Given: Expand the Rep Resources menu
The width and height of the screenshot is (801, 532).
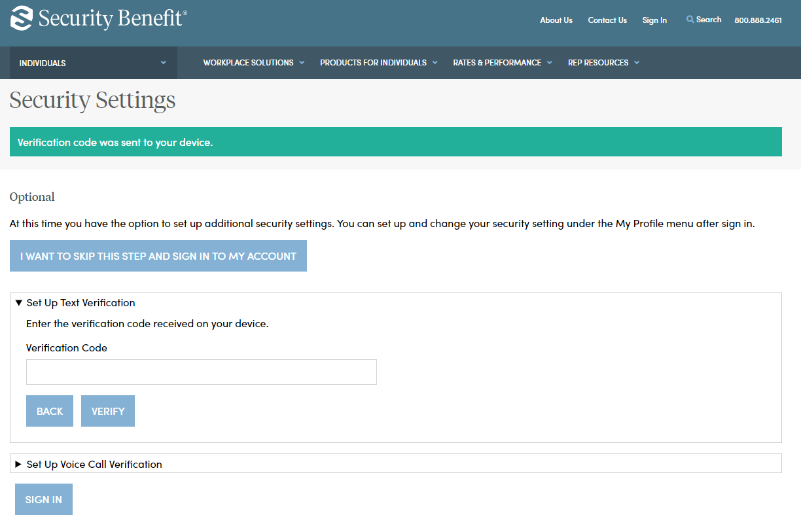Looking at the screenshot, I should tap(604, 63).
